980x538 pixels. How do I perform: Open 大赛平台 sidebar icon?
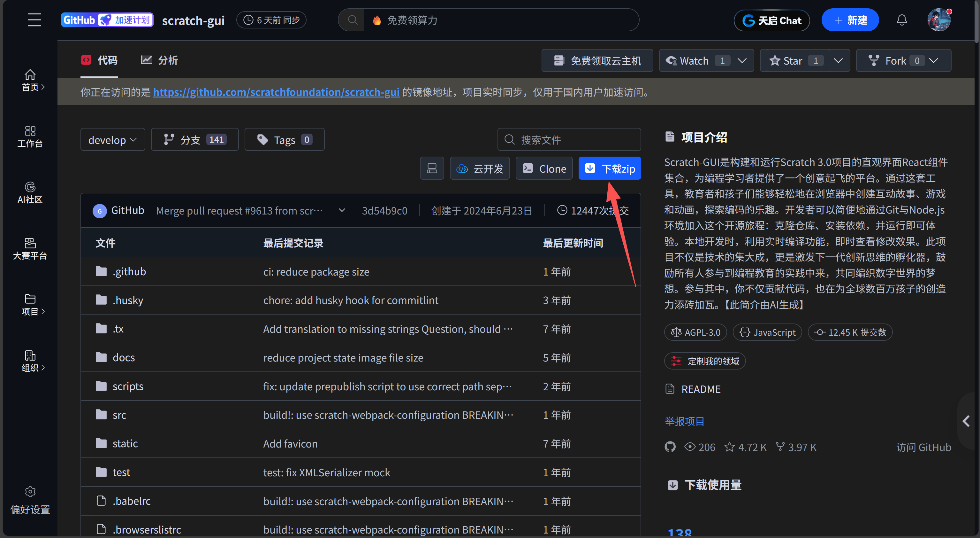30,249
